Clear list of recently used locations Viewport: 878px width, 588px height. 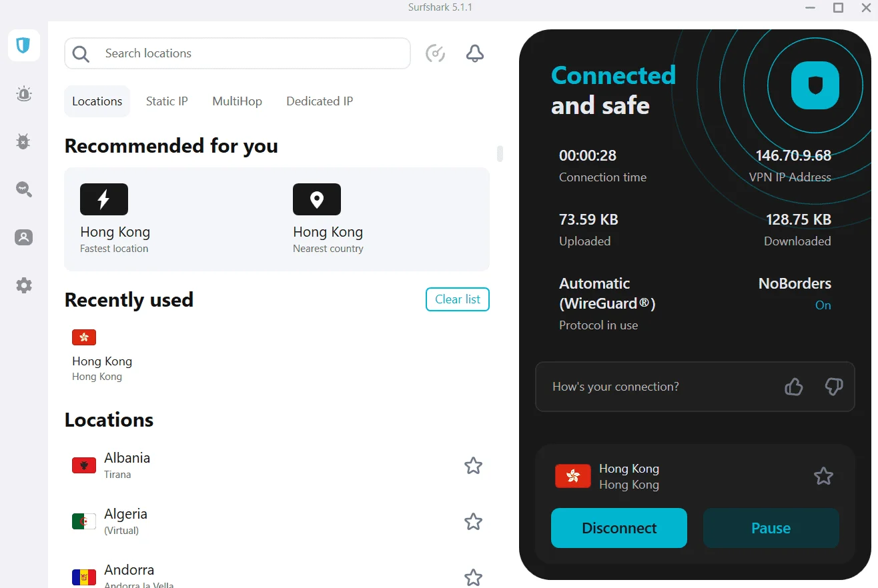[458, 299]
